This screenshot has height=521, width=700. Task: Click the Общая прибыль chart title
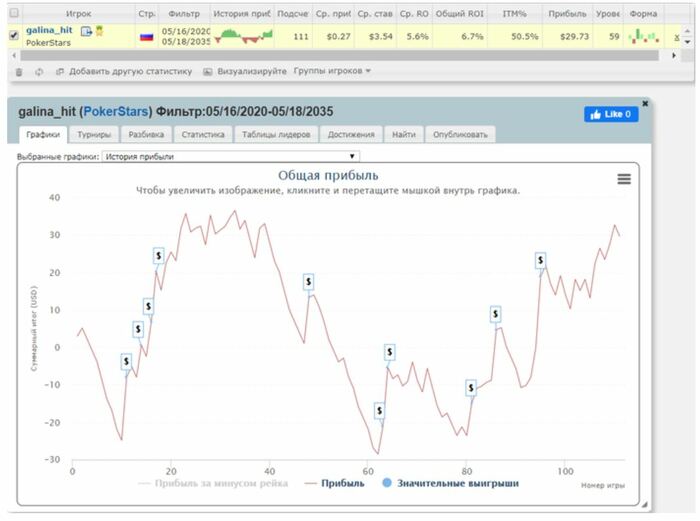[328, 175]
